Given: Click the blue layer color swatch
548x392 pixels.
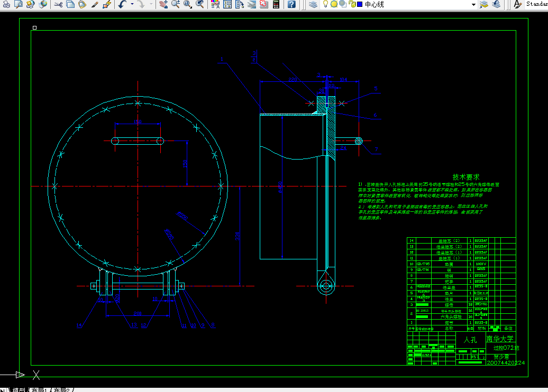Looking at the screenshot, I should coord(360,4).
